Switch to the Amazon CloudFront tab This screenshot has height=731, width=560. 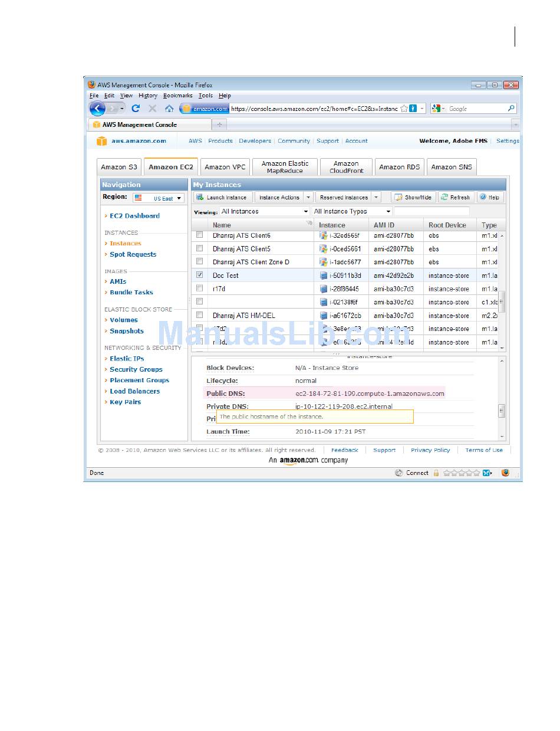pos(346,167)
